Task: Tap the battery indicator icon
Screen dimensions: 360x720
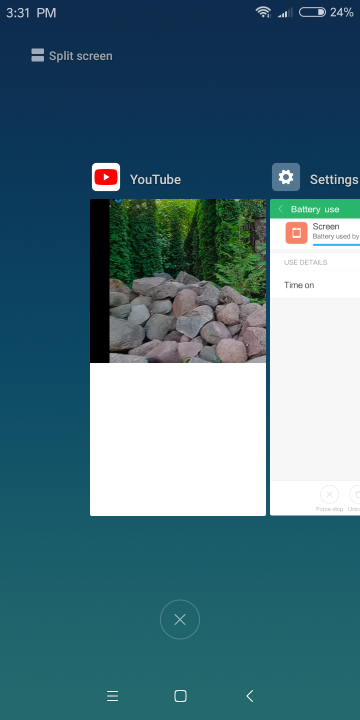Action: (x=312, y=12)
